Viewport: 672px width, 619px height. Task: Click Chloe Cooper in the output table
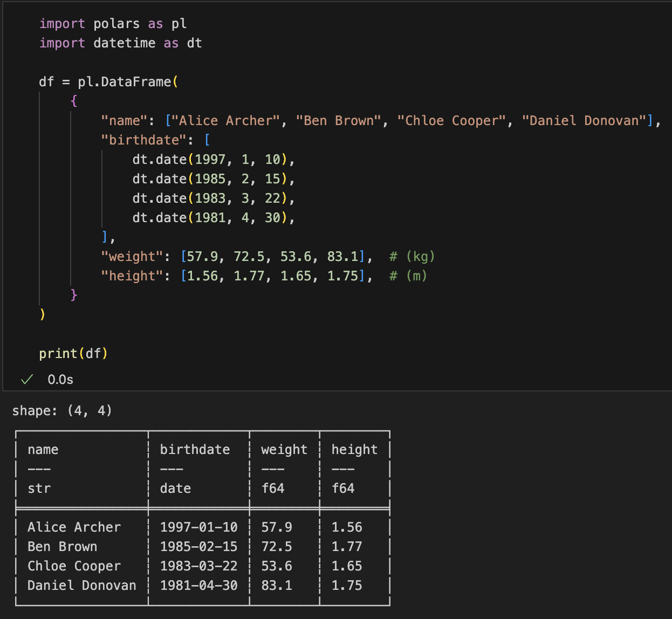74,566
